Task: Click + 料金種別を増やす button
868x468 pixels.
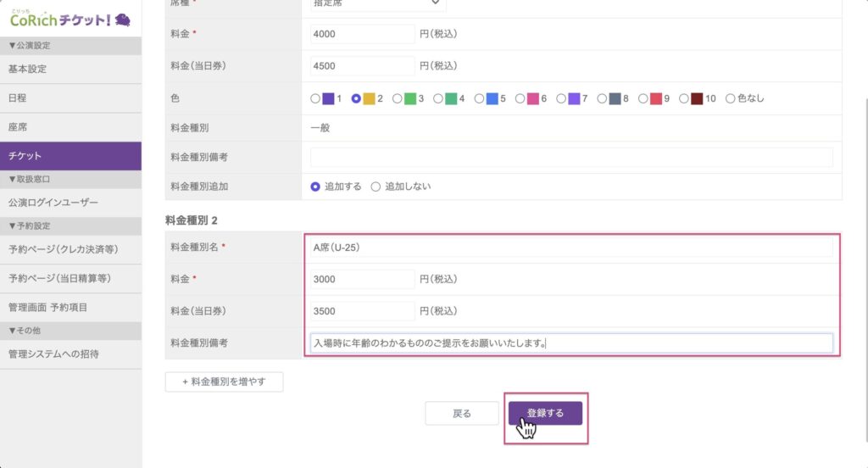Action: pyautogui.click(x=224, y=382)
